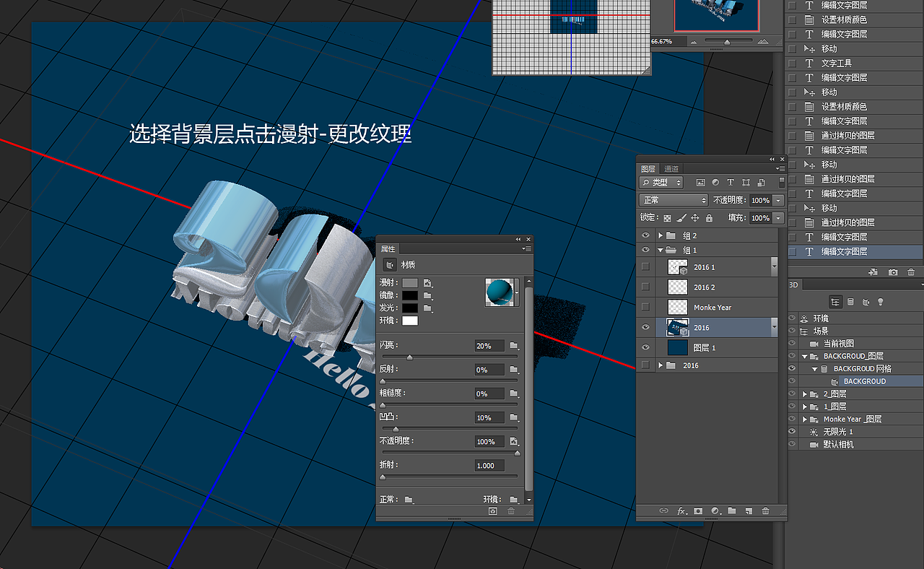This screenshot has height=569, width=924.
Task: Click the link layers icon
Action: click(663, 511)
